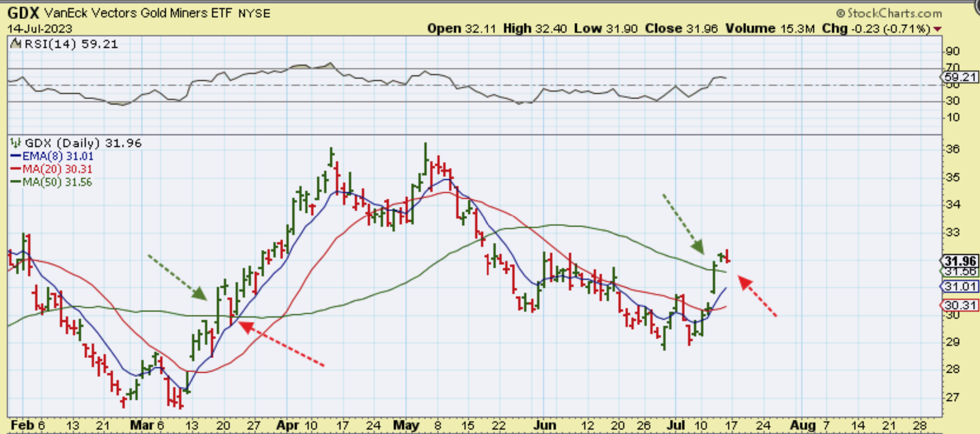Select the green MA(50) 31.56 legend entry
980x434 pixels.
pos(51,182)
